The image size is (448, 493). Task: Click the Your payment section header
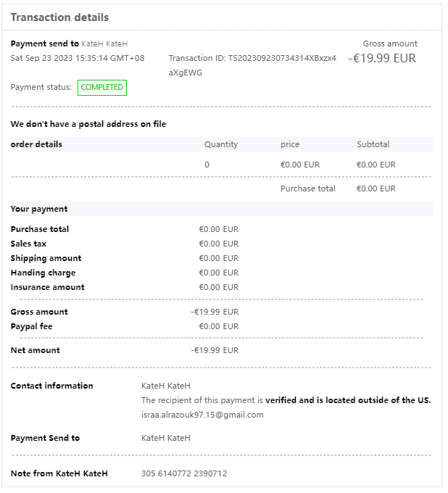coord(39,209)
